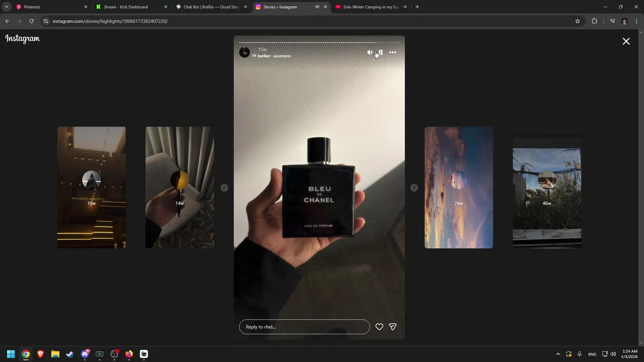Open the 24w highlight thumbnail
The width and height of the screenshot is (644, 362).
(459, 188)
